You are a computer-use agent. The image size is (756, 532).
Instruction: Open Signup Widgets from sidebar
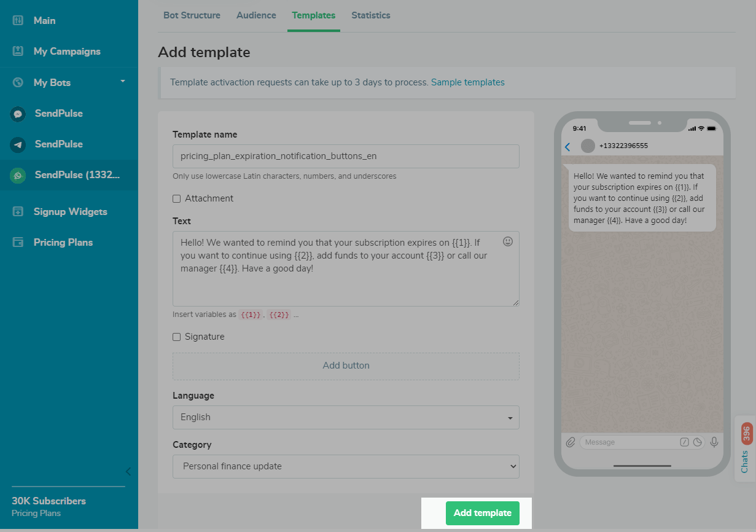[70, 212]
